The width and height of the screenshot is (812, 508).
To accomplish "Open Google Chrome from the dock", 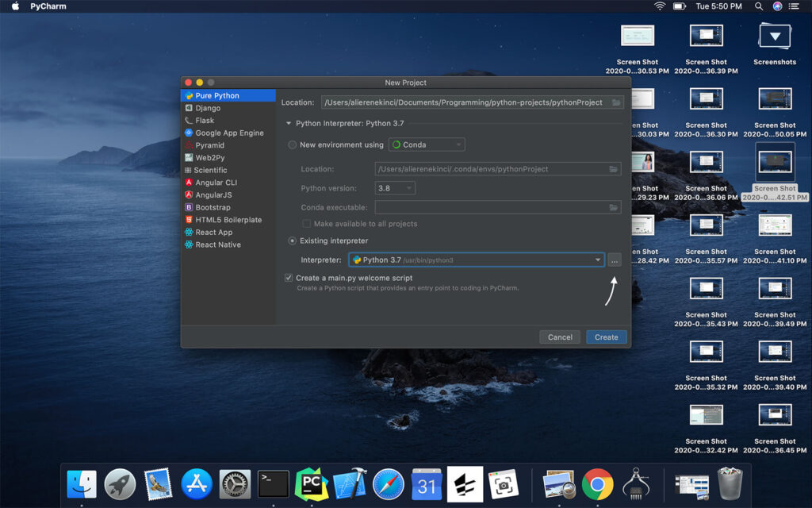I will point(598,485).
